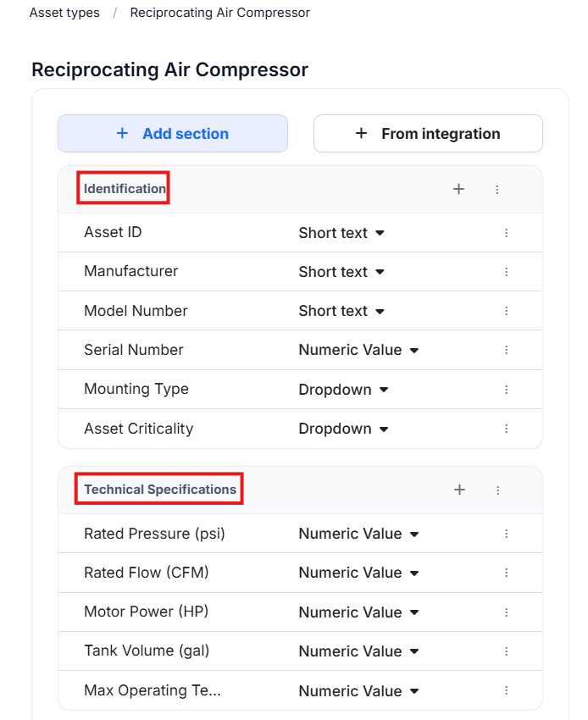Open Technical Specifications section three-dot menu

pyautogui.click(x=498, y=490)
